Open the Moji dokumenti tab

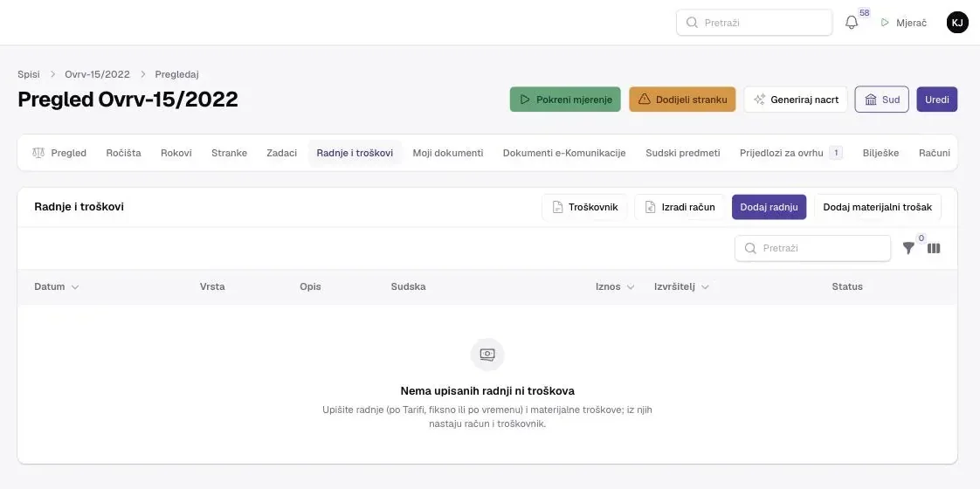(448, 153)
